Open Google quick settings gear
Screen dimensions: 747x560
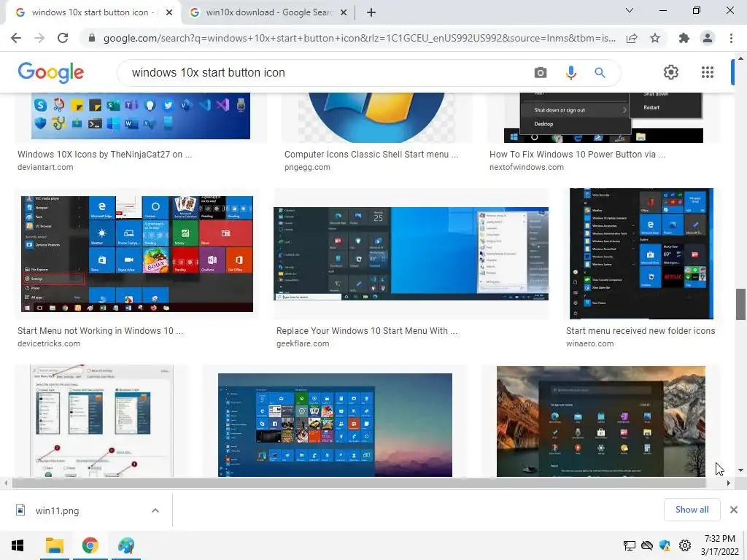tap(671, 72)
